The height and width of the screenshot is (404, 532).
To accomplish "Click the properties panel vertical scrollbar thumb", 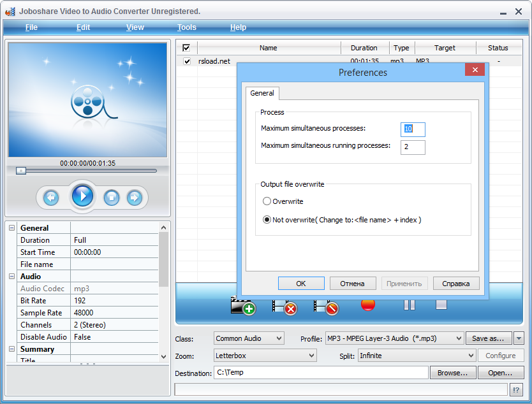I will 163,260.
